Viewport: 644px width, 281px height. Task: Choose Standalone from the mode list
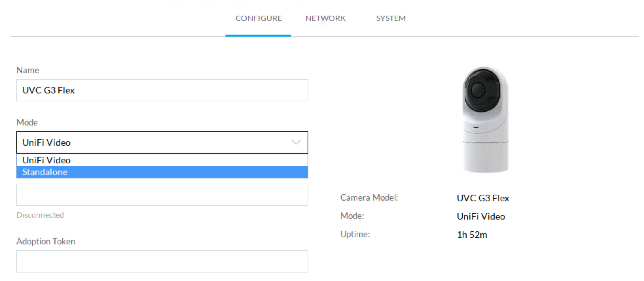pos(162,172)
